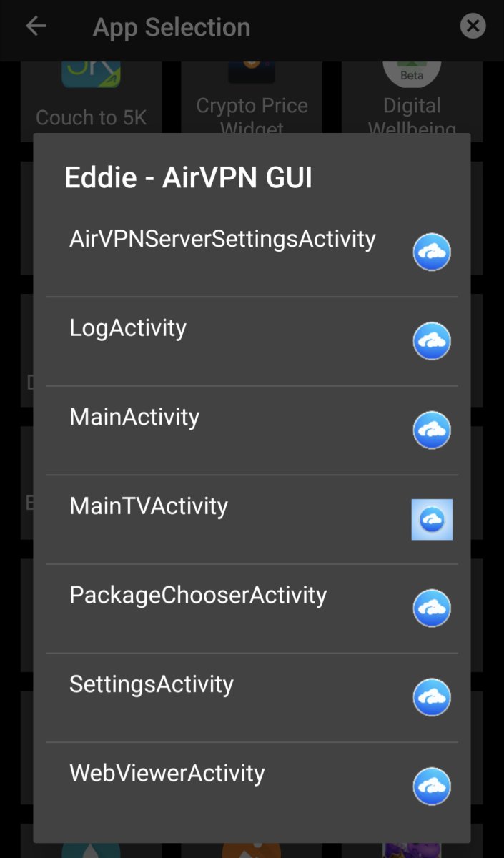Choose PackageChooserActivity entry
Image resolution: width=504 pixels, height=858 pixels.
pos(198,595)
